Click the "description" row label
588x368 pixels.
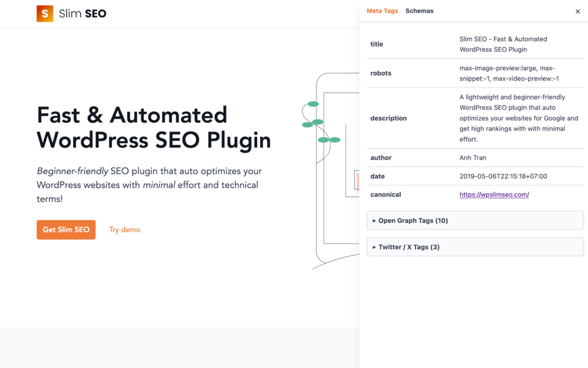(388, 118)
